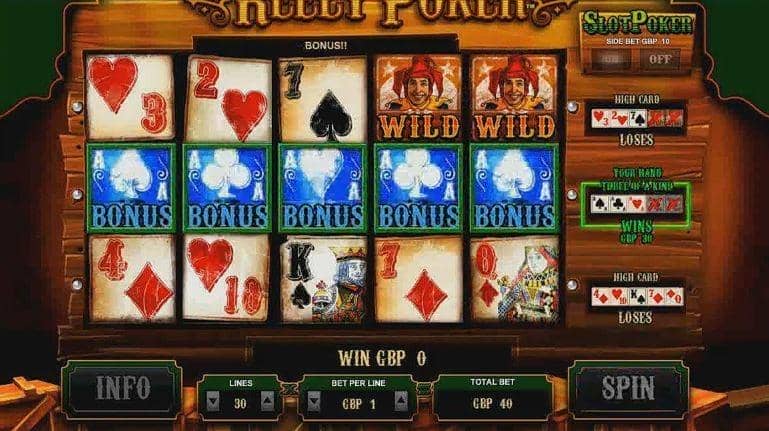The height and width of the screenshot is (431, 769).
Task: Select the 7 of spades card
Action: 323,99
